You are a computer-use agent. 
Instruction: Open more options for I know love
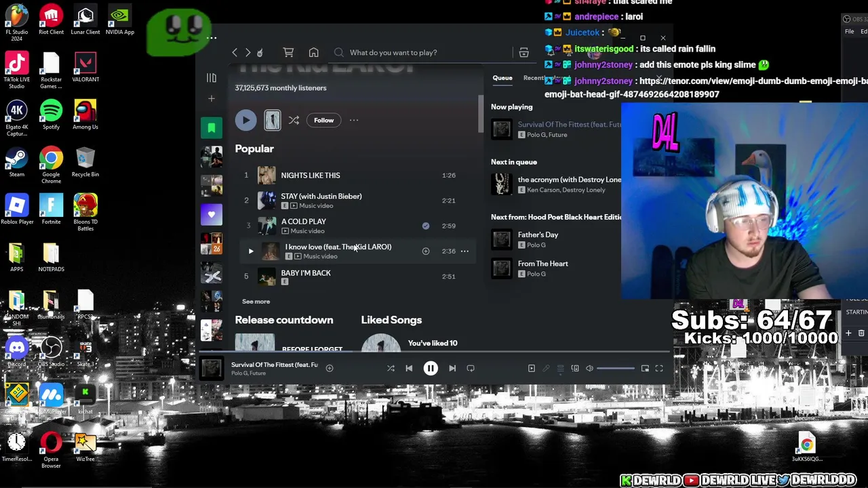465,251
